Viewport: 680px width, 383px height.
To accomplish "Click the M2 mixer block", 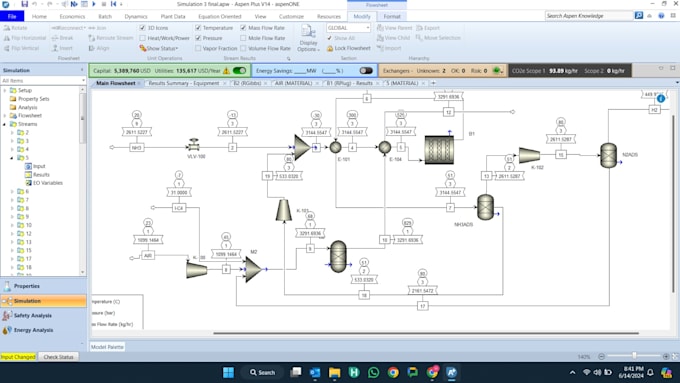I will click(x=253, y=269).
